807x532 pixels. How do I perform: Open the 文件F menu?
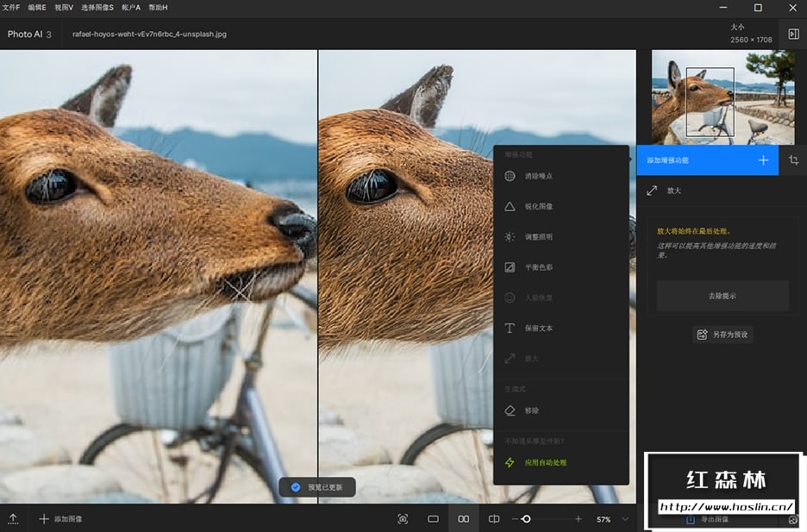(11, 7)
